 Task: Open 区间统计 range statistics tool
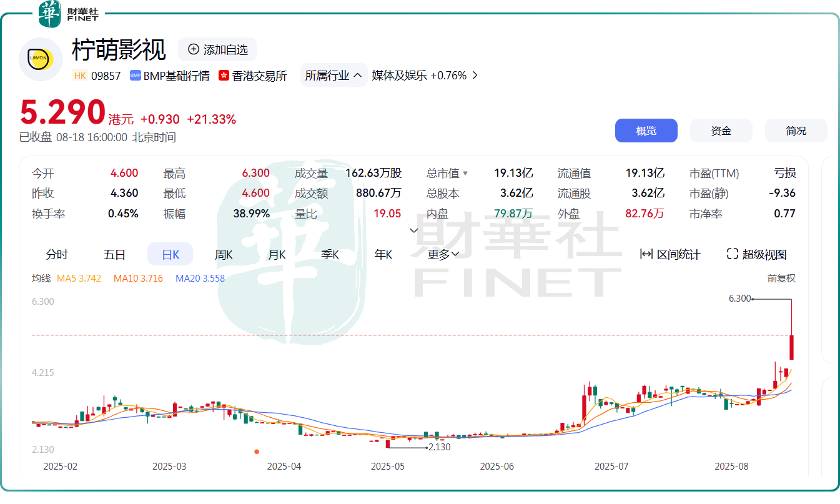click(670, 254)
